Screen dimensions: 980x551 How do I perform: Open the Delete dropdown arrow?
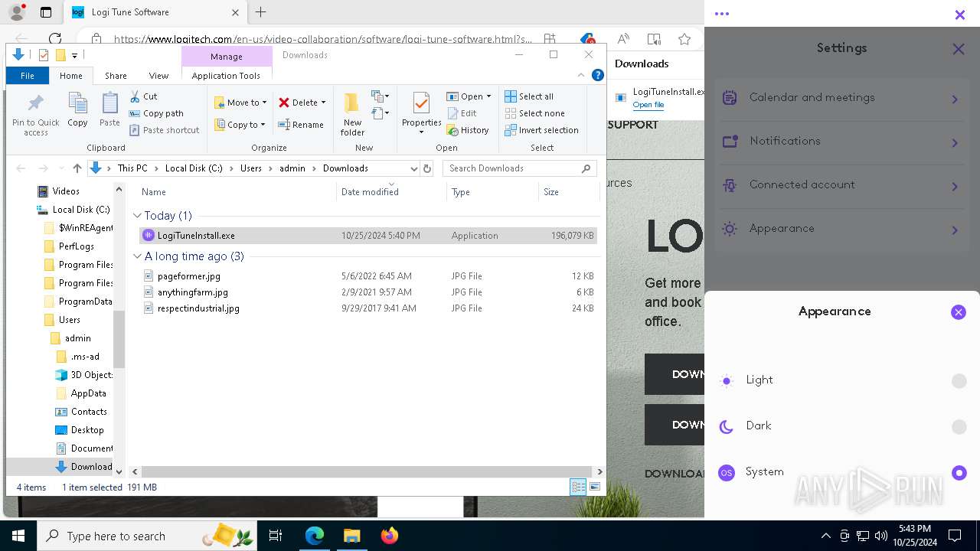pos(323,103)
